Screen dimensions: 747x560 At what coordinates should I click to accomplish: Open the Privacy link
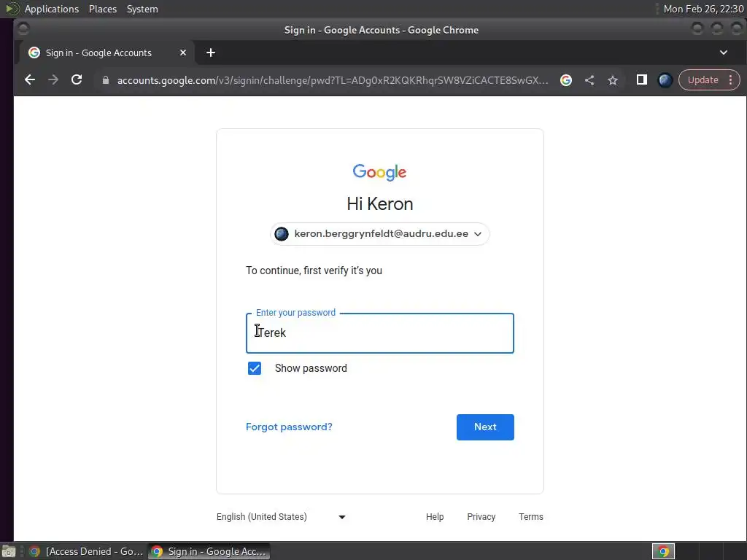tap(481, 517)
